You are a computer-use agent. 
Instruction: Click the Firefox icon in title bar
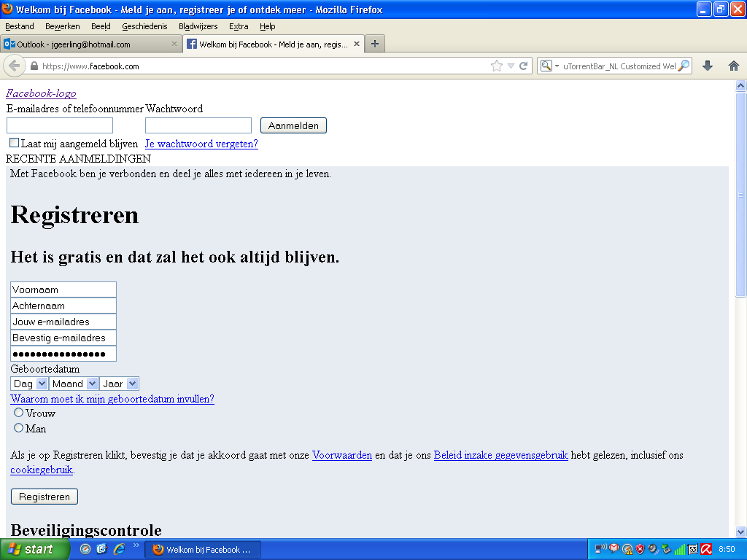(x=7, y=9)
